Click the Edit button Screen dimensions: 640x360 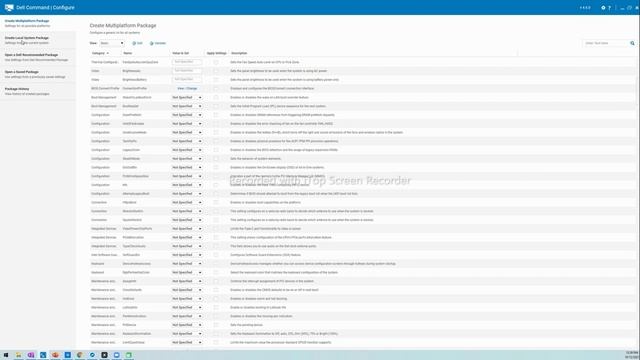(138, 43)
